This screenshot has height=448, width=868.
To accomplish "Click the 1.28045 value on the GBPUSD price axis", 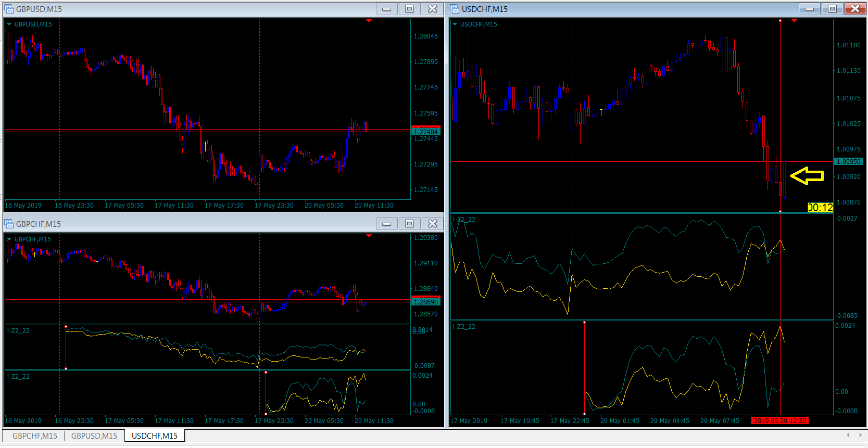I will (x=426, y=36).
